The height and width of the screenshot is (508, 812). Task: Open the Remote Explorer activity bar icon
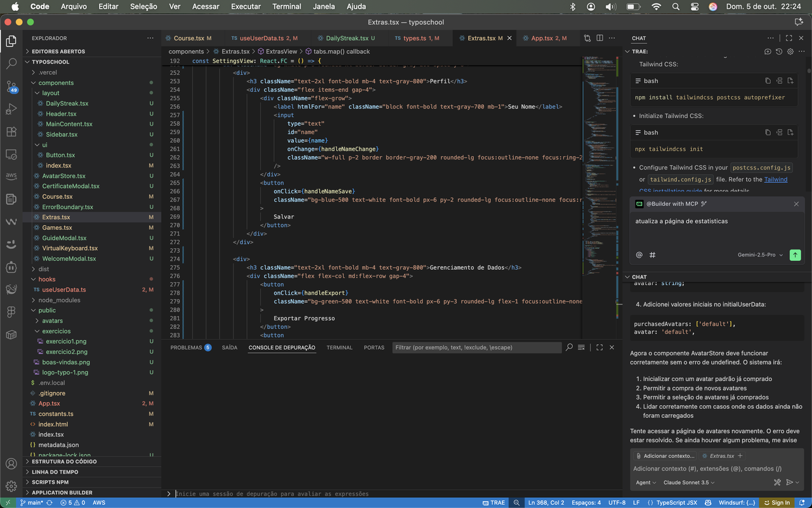click(x=11, y=154)
